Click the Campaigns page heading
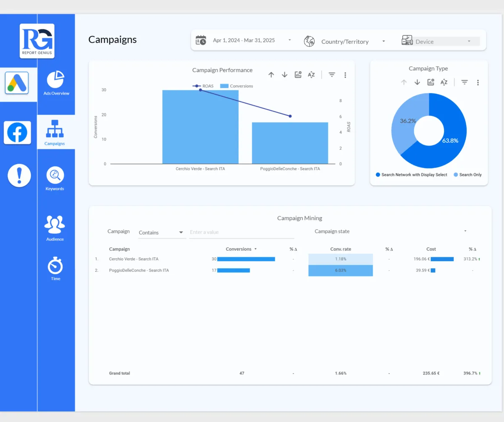 coord(113,40)
